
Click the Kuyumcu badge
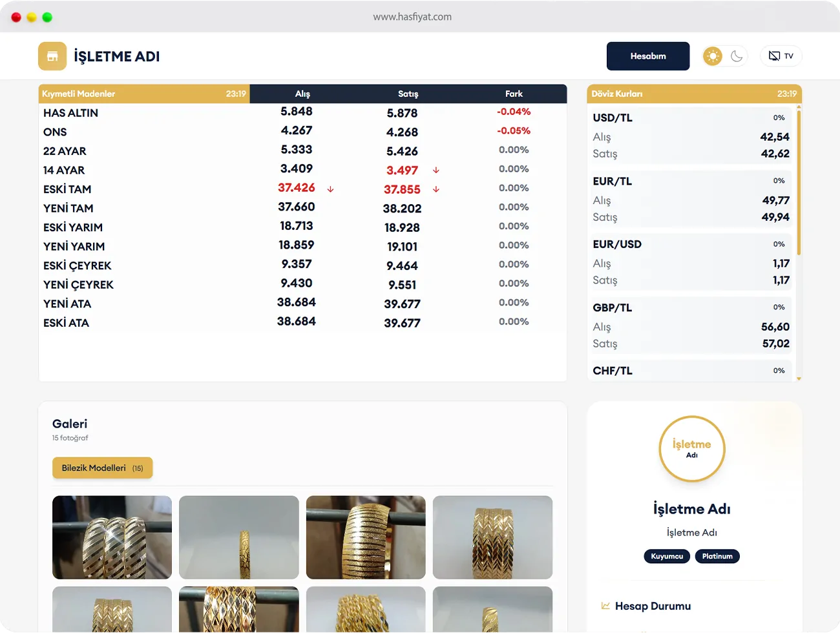tap(667, 556)
